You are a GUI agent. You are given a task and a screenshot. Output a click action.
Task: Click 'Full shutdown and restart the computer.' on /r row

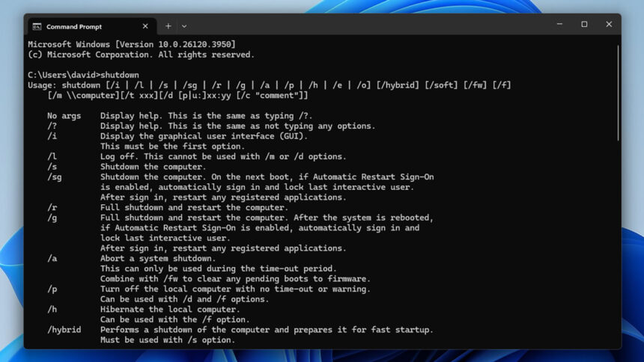click(x=194, y=208)
